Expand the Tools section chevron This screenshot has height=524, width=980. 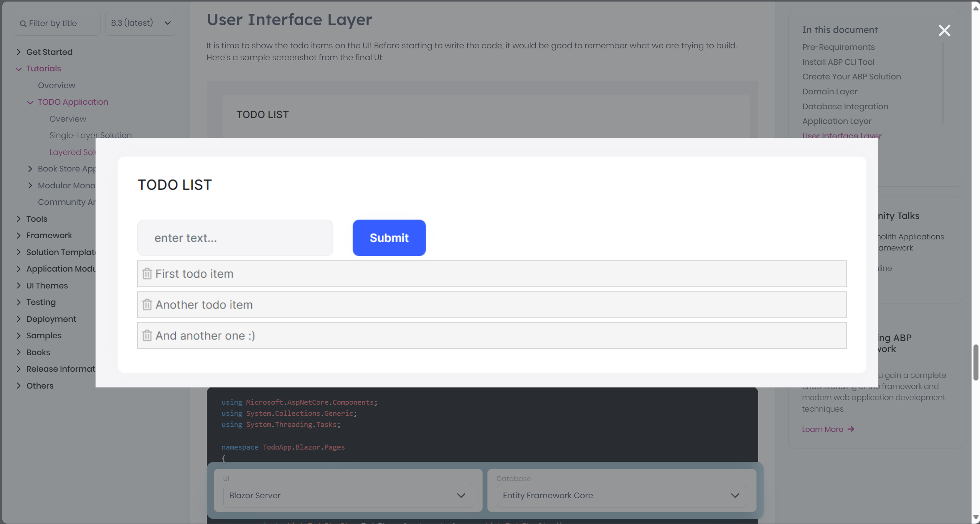[x=18, y=219]
